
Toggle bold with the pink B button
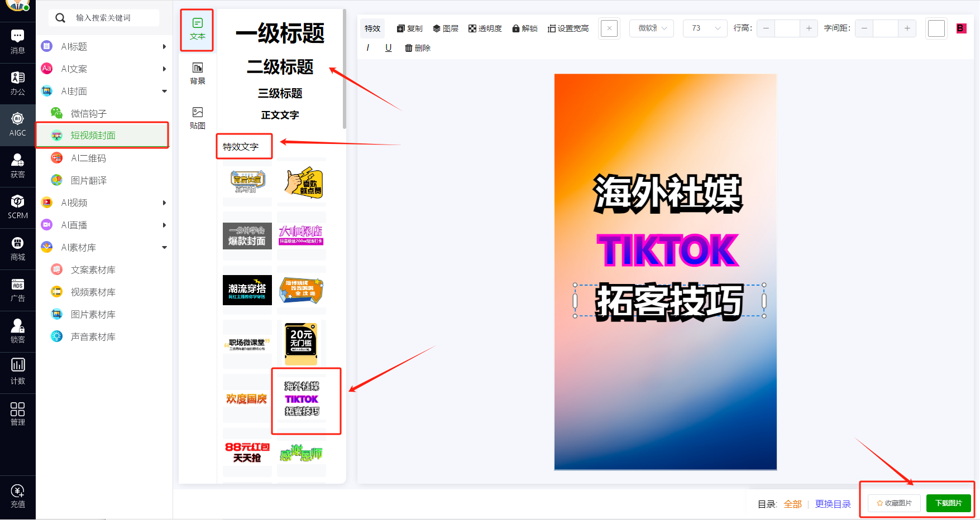(961, 28)
